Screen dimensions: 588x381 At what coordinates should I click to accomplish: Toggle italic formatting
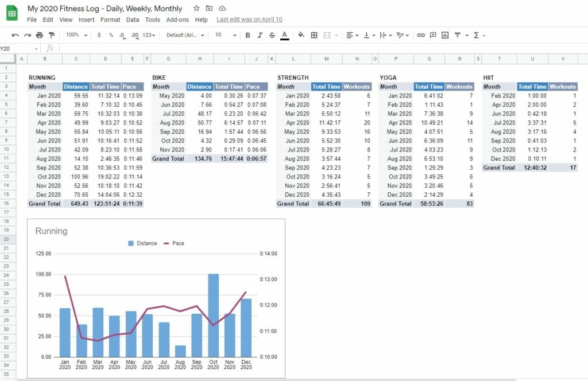click(260, 35)
